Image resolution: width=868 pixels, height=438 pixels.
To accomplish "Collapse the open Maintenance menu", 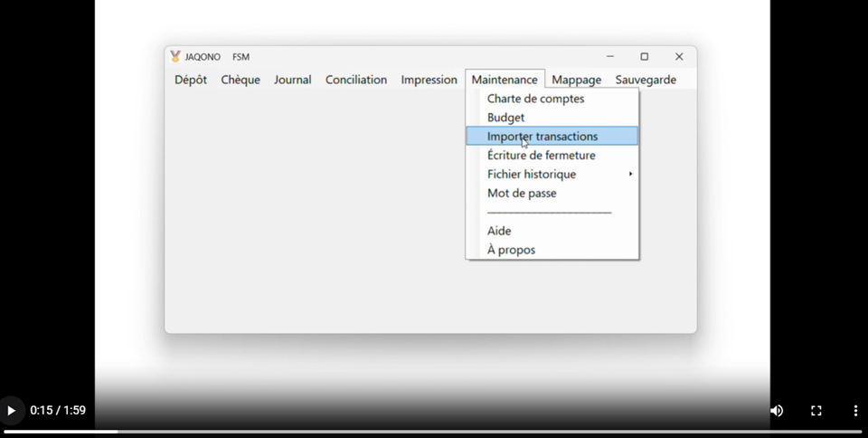I will pyautogui.click(x=505, y=80).
